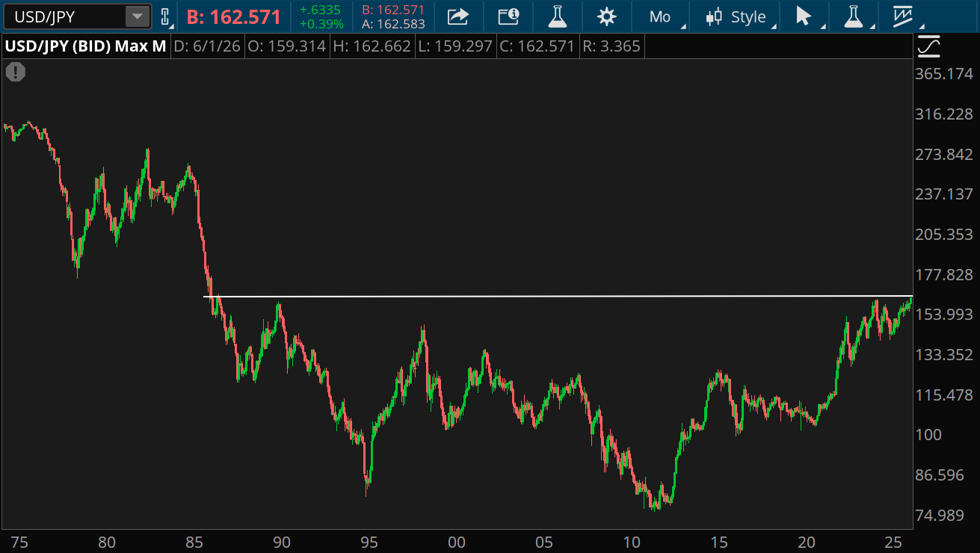Click the 25 year label on time axis

point(894,543)
